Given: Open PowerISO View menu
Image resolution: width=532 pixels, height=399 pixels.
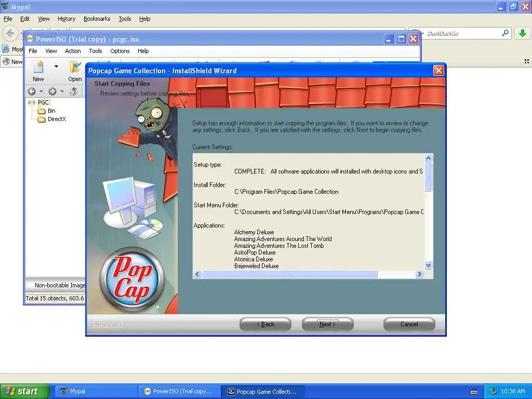Looking at the screenshot, I should [51, 51].
